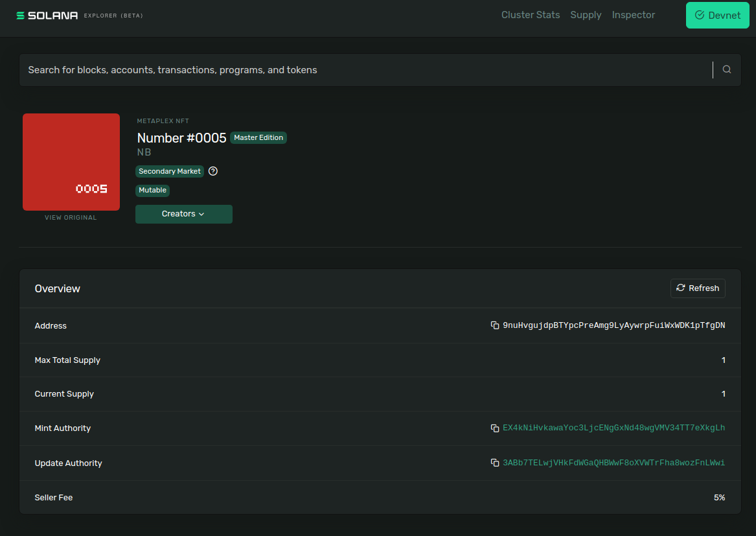
Task: Copy the Mint Authority address icon
Action: pos(495,428)
